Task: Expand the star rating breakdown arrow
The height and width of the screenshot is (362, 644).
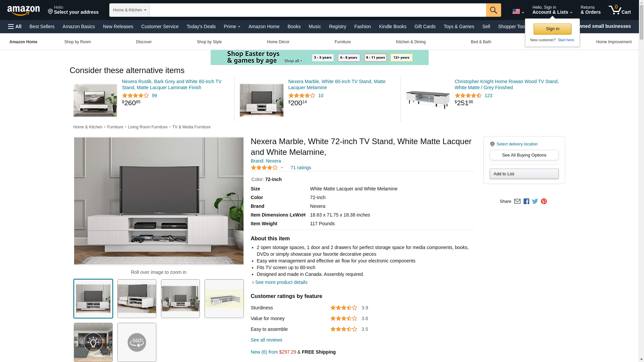Action: (x=282, y=168)
